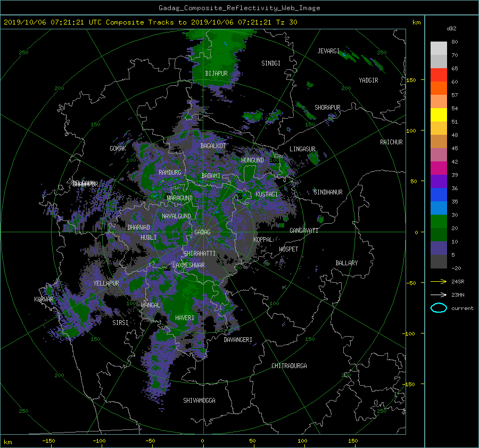
Task: Click the bright green 30 dBZ legend swatch
Action: (439, 221)
